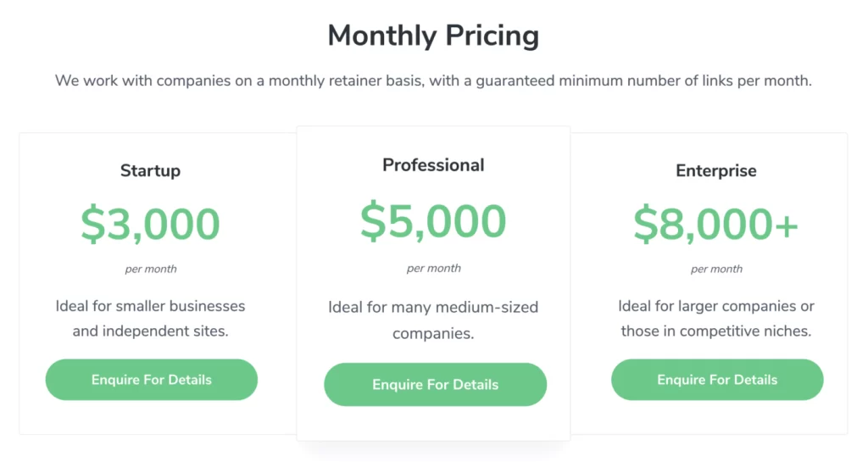Click empty space below Professional's Enquire button

[433, 424]
